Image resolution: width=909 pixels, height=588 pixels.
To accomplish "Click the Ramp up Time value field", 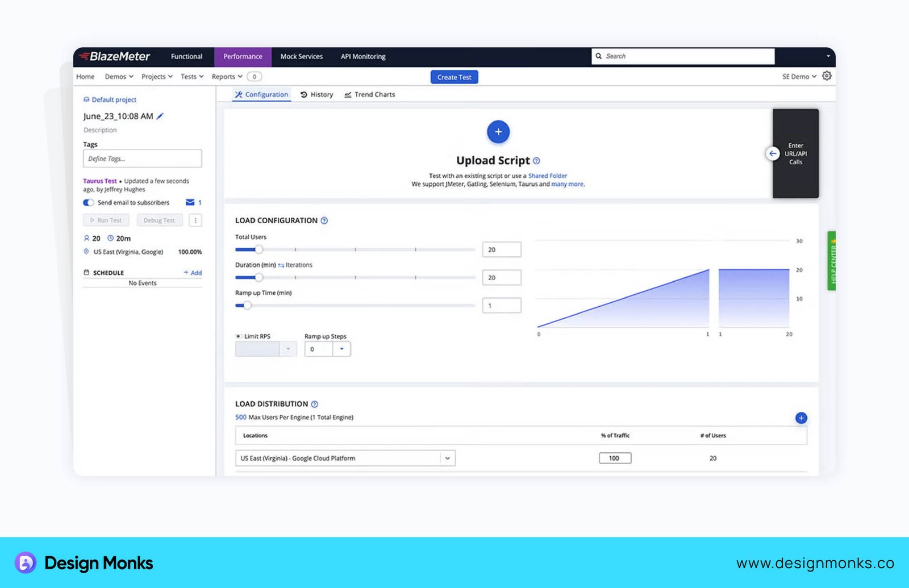I will 502,305.
